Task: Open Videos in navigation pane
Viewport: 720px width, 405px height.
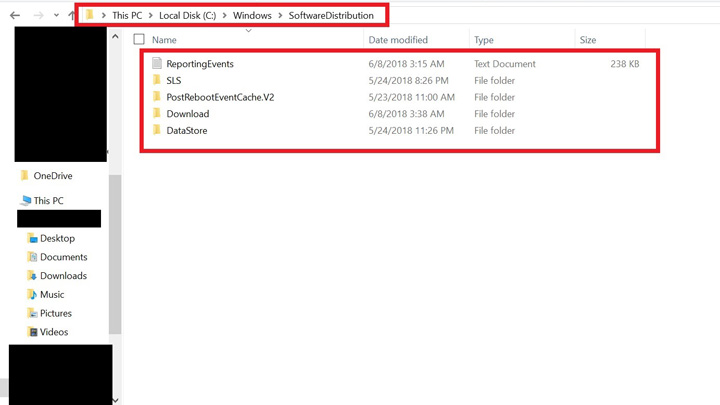Action: [x=54, y=332]
